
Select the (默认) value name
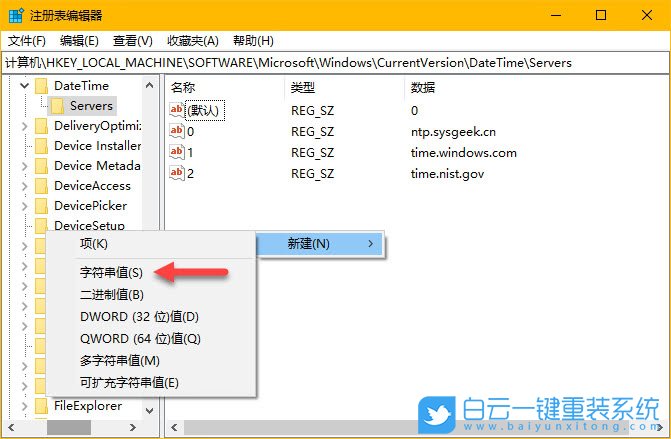203,110
